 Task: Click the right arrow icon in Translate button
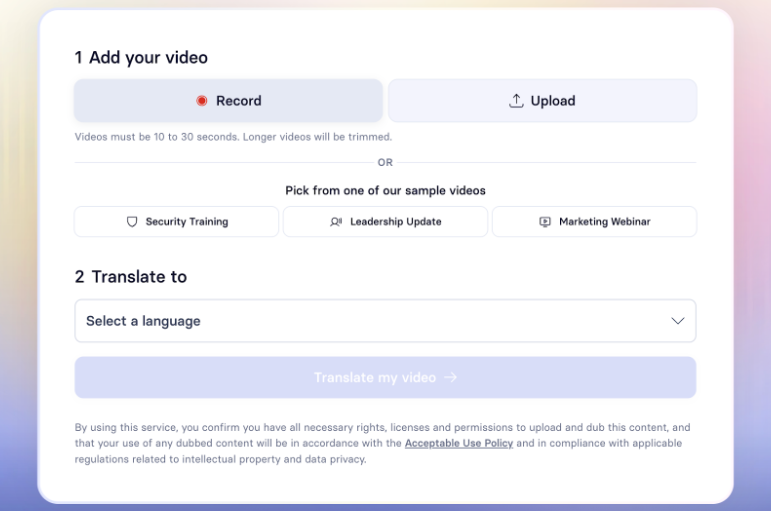(x=451, y=378)
